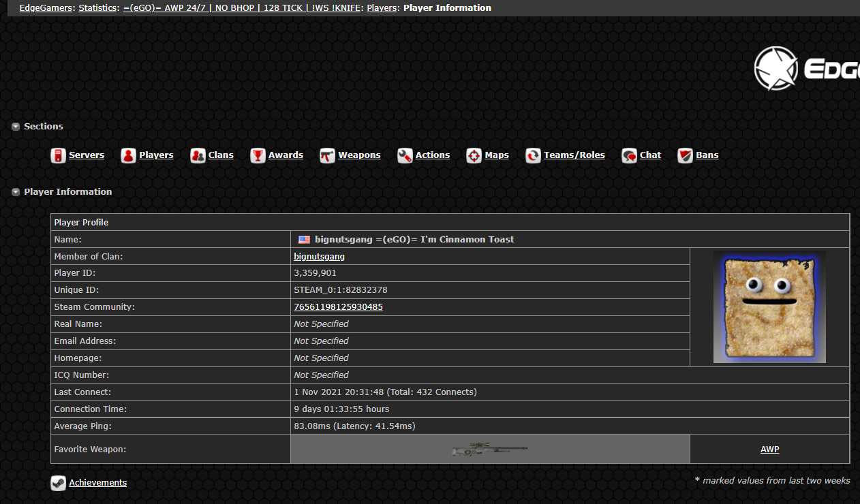This screenshot has height=504, width=860.
Task: Open the Servers link
Action: tap(87, 155)
